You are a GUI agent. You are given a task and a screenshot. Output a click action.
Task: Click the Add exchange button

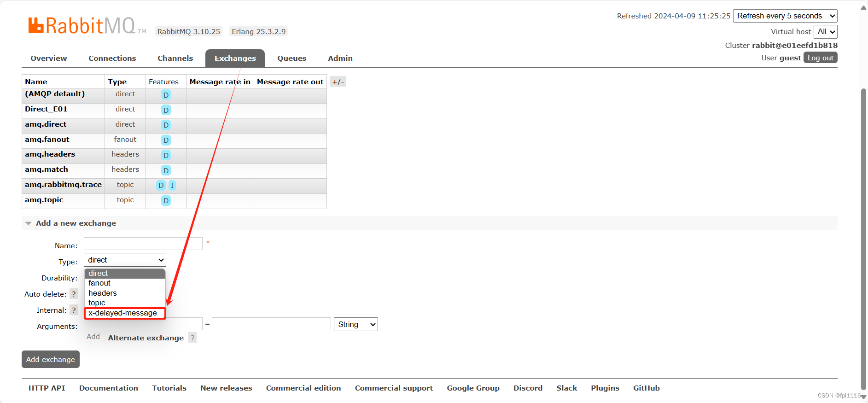pyautogui.click(x=51, y=359)
